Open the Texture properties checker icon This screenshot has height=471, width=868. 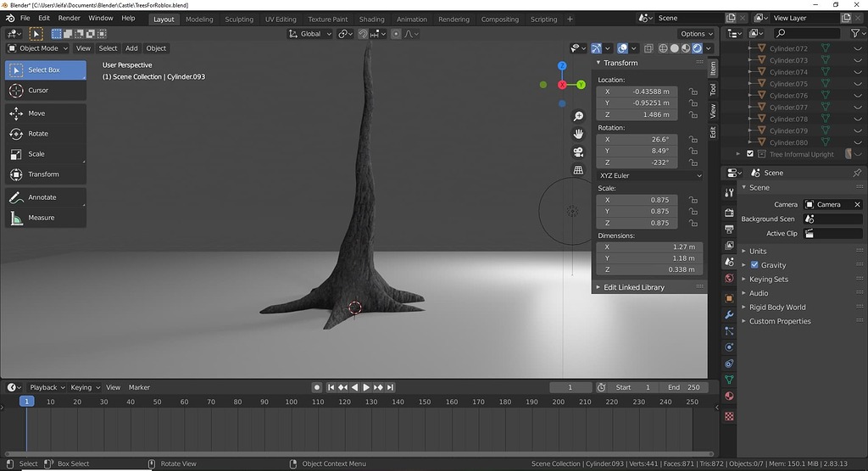[729, 416]
